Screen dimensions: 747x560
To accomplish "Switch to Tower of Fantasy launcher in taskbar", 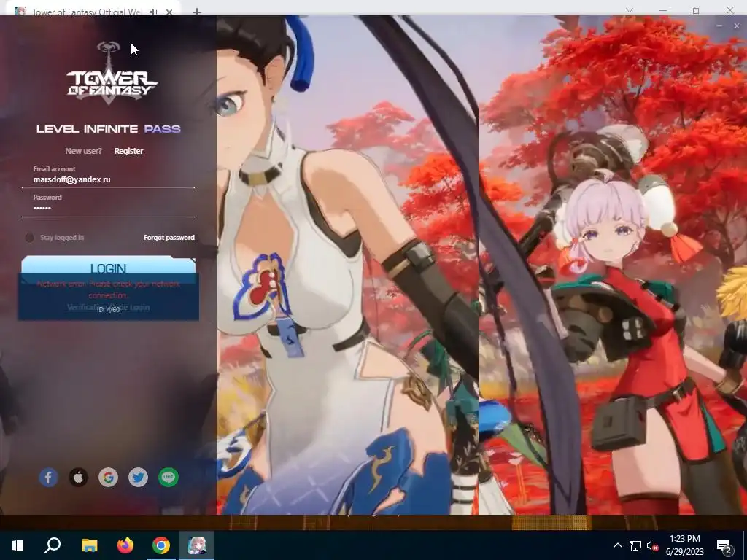I will click(197, 545).
